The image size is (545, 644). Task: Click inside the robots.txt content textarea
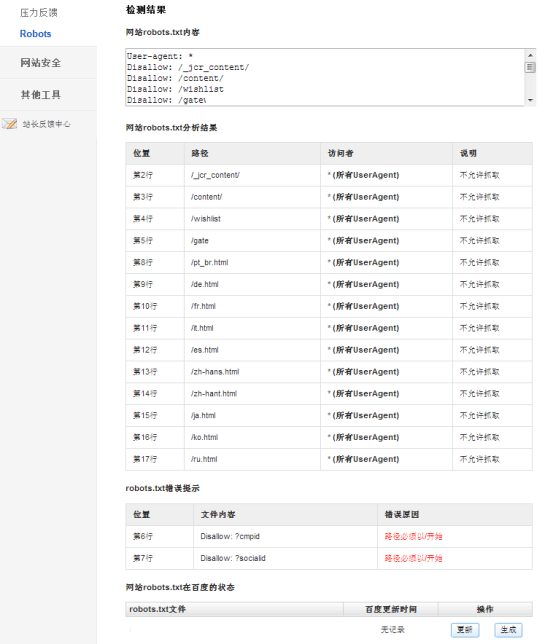coord(324,77)
